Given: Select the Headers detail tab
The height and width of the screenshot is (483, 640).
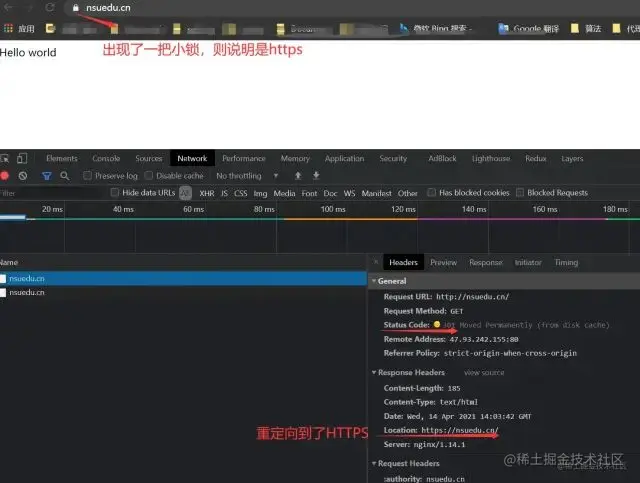Looking at the screenshot, I should (x=403, y=262).
